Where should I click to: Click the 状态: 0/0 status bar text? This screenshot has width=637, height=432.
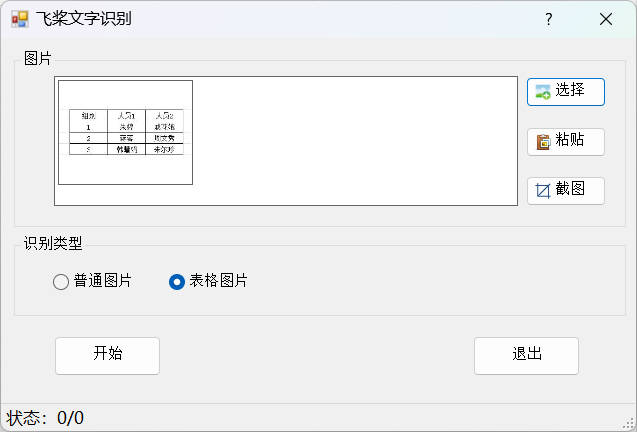click(46, 418)
